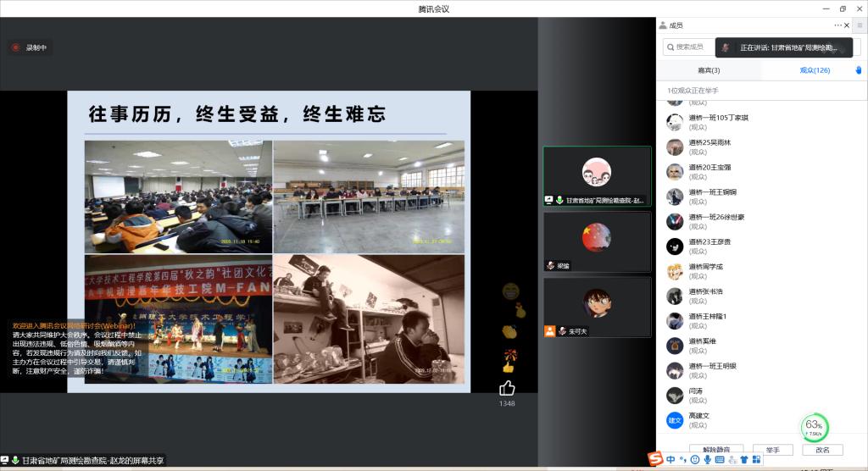Click the members panel more options (…) icon
The image size is (868, 471).
(837, 25)
